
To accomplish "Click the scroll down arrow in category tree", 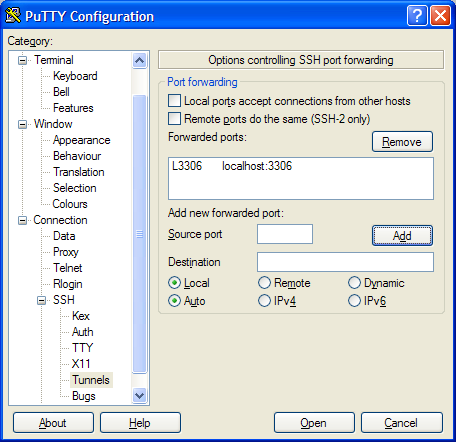I will point(139,396).
